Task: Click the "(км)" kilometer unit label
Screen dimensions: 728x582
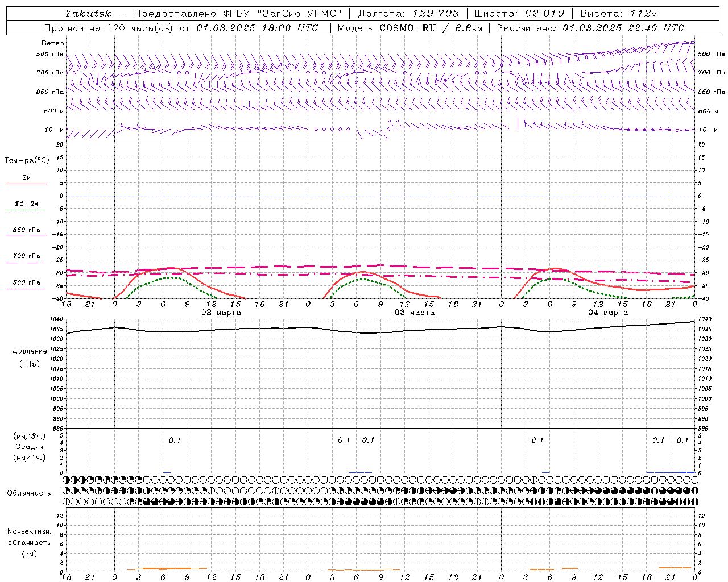Action: pos(29,554)
